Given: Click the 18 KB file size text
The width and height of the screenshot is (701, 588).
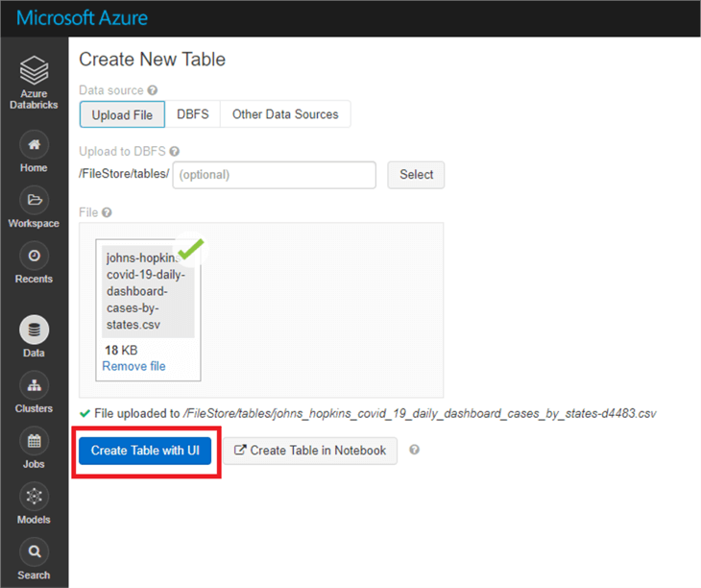Looking at the screenshot, I should (x=121, y=350).
